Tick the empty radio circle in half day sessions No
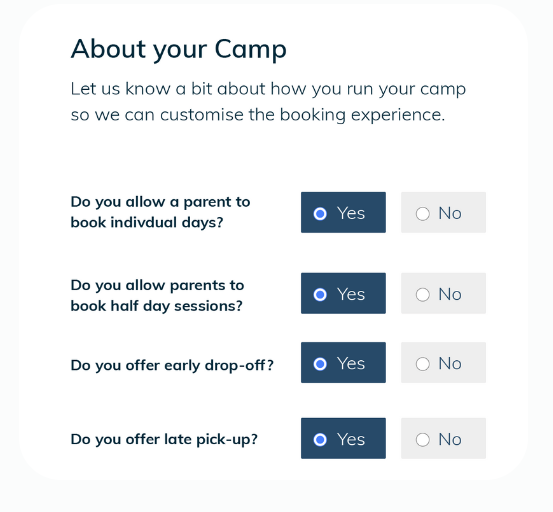 pyautogui.click(x=423, y=294)
